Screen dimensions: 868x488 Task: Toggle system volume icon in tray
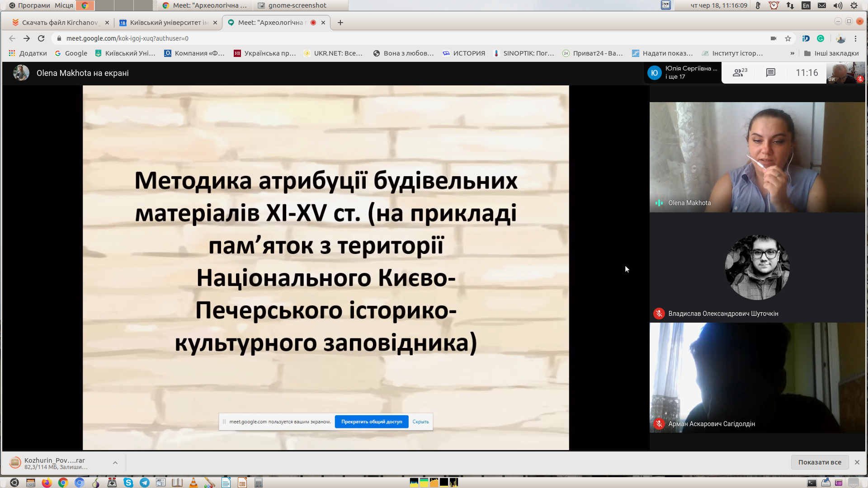click(838, 5)
